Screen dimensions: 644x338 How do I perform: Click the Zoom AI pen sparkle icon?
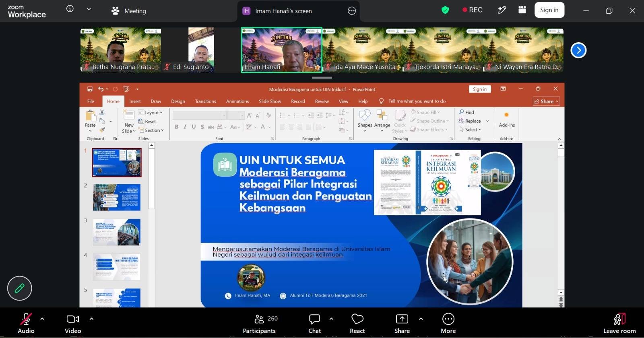point(502,10)
